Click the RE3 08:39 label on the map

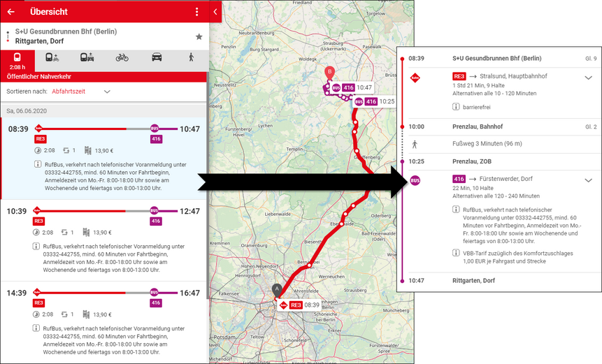click(299, 305)
